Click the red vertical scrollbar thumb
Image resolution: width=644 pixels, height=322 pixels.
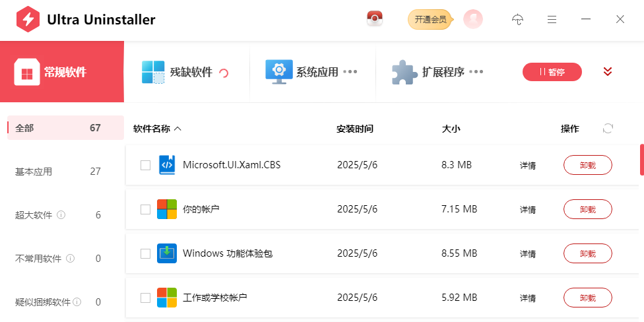click(x=642, y=160)
